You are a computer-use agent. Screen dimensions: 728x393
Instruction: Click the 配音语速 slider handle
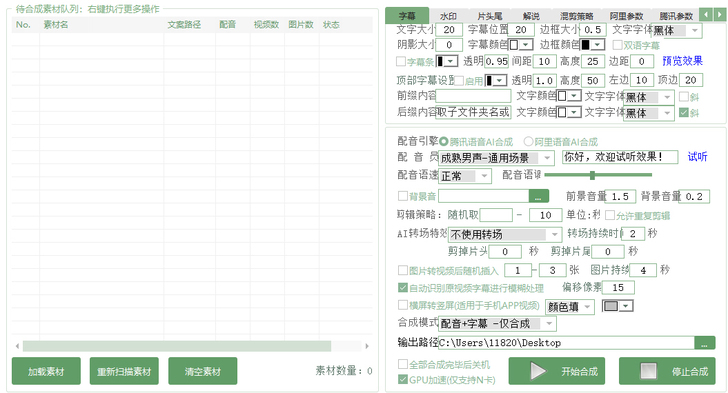pos(592,175)
